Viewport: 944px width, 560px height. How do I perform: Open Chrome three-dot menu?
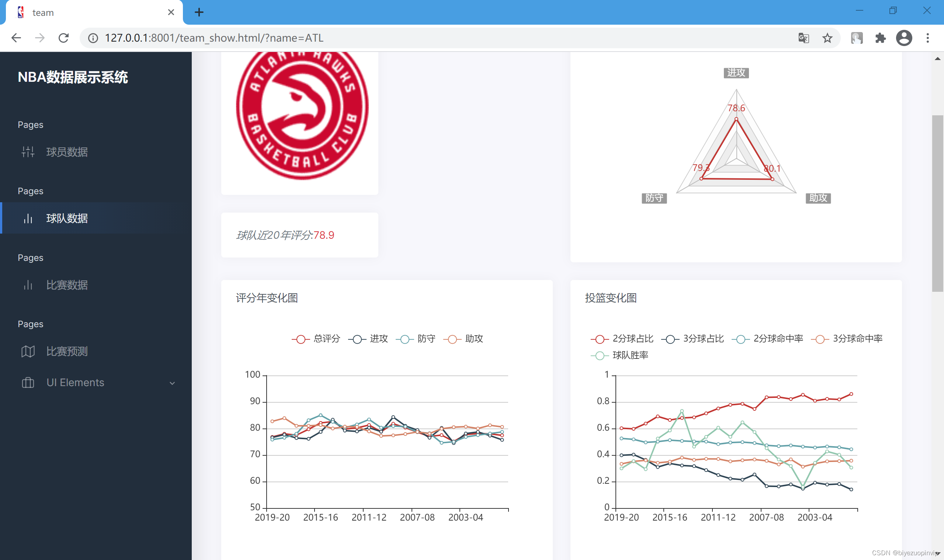click(927, 38)
